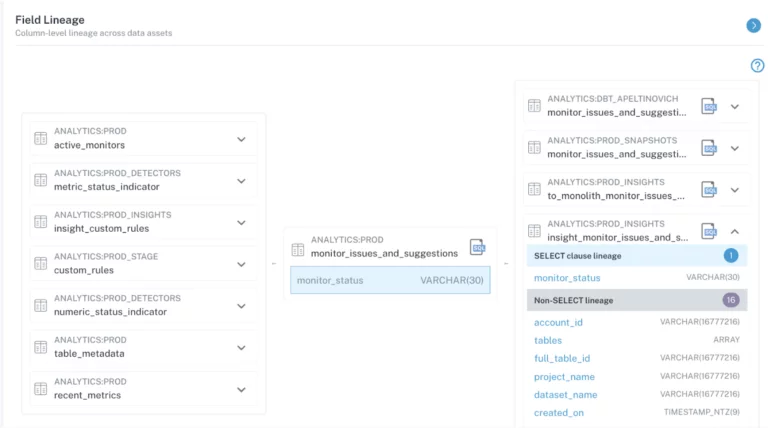Screen dimensions: 768x428
Task: Open the tables field link
Action: pyautogui.click(x=548, y=340)
